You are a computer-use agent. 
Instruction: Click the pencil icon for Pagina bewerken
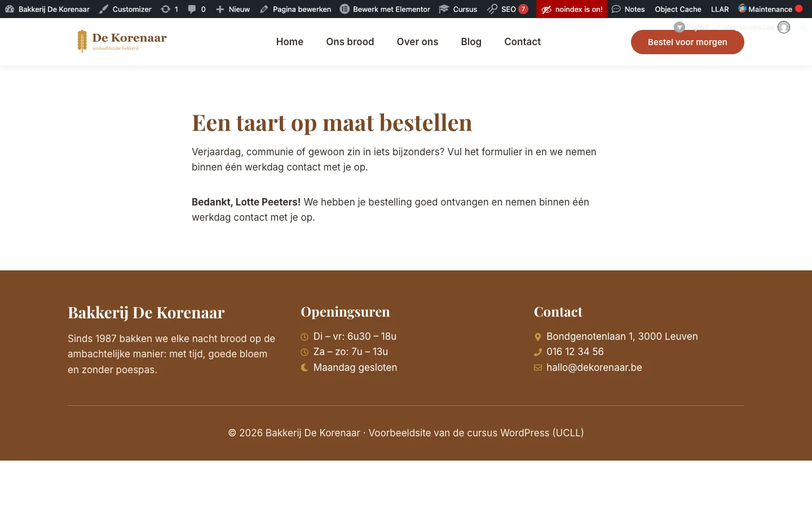264,9
